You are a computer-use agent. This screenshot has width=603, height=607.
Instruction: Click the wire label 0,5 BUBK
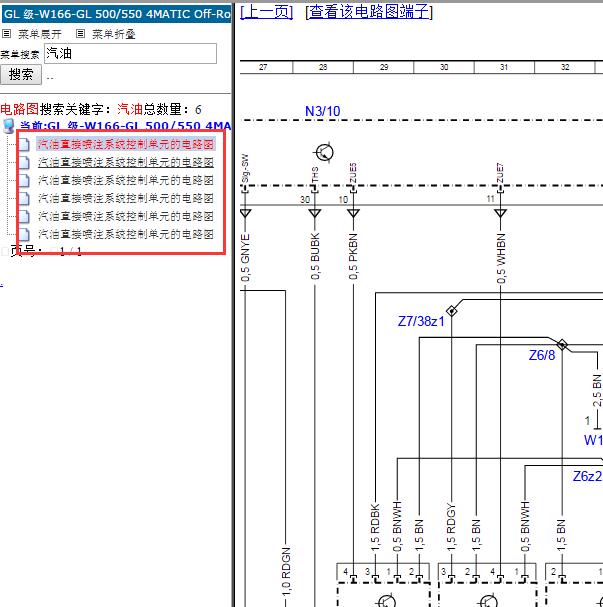(315, 256)
